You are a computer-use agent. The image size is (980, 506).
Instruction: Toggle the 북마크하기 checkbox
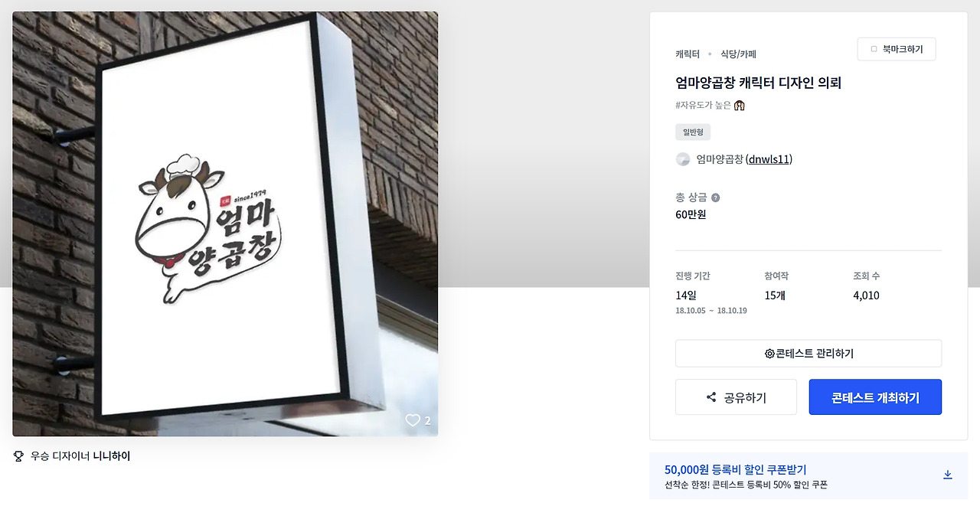[x=874, y=49]
